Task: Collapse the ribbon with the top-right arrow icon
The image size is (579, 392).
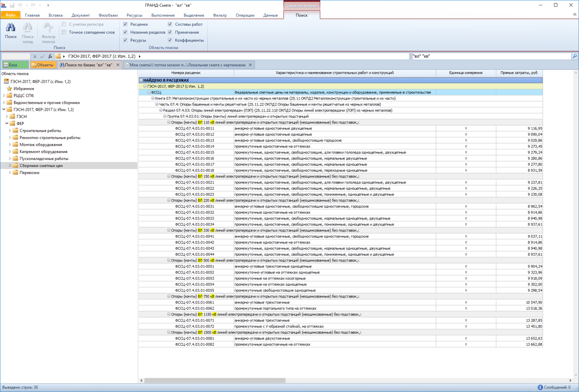Action: (x=574, y=15)
